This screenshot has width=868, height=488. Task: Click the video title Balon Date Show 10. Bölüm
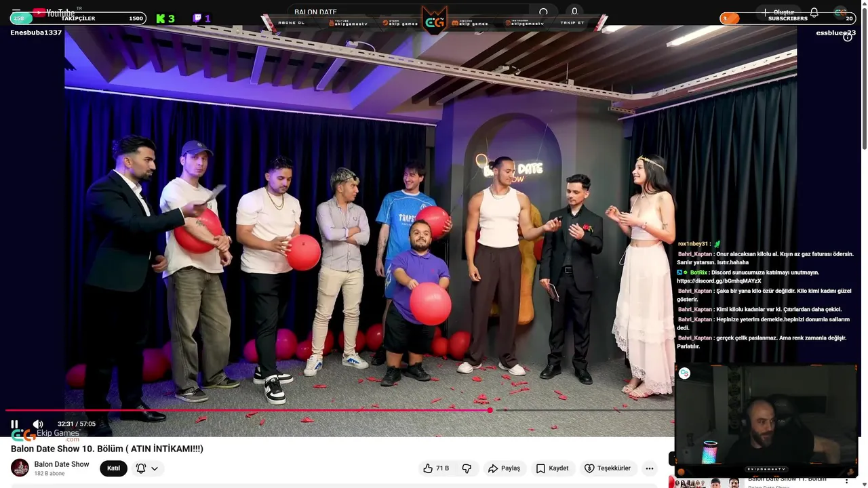click(107, 449)
